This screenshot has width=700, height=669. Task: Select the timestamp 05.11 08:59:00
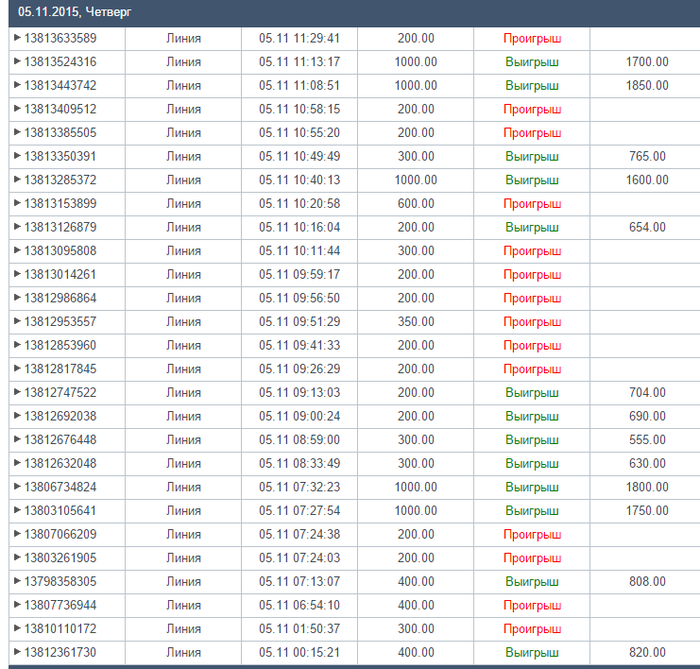click(x=299, y=440)
